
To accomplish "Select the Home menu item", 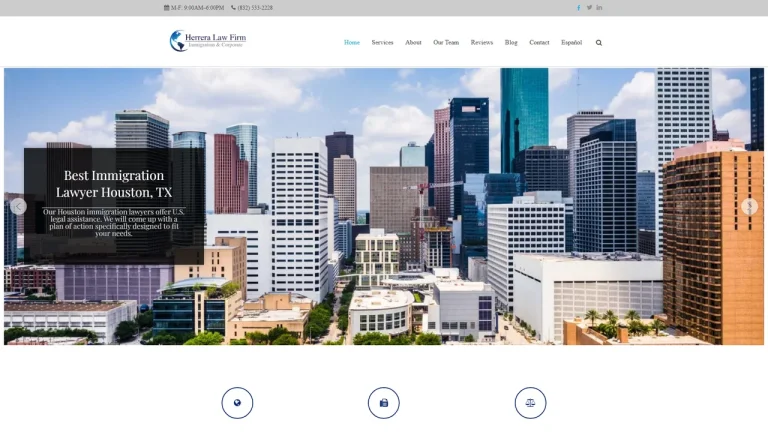I will pos(352,43).
